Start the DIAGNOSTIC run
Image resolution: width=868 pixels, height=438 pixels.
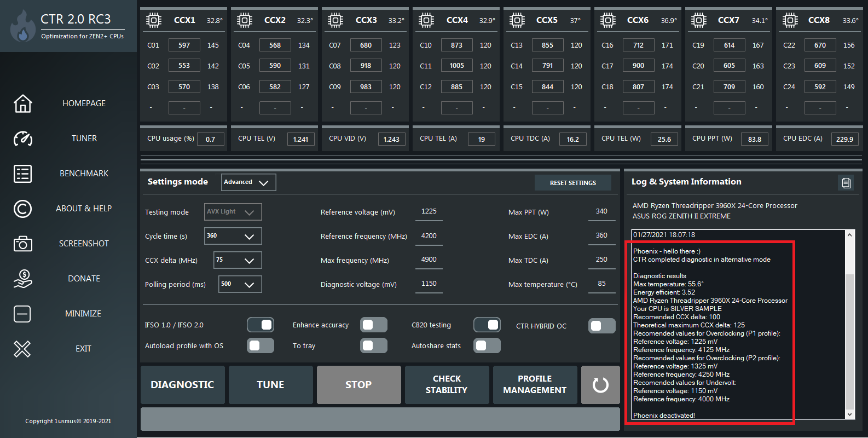click(x=182, y=385)
